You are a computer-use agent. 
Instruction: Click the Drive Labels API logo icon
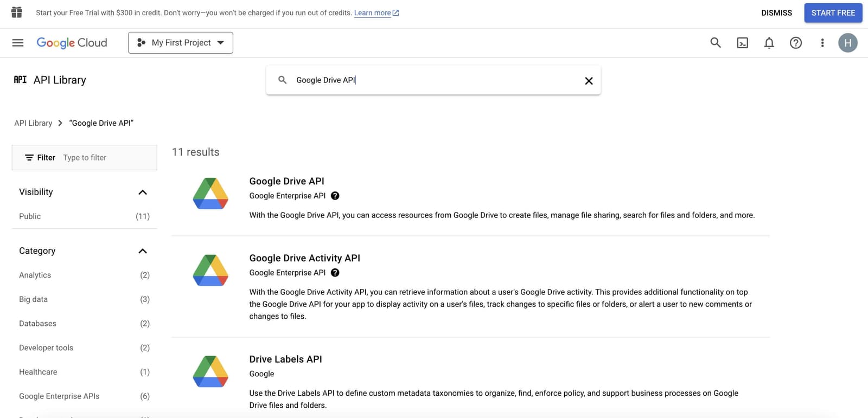[210, 371]
